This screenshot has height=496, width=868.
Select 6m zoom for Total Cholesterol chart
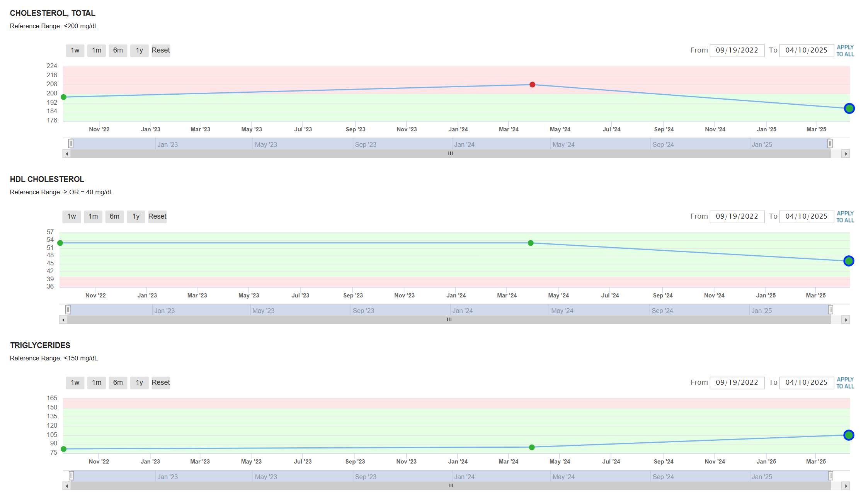[118, 51]
